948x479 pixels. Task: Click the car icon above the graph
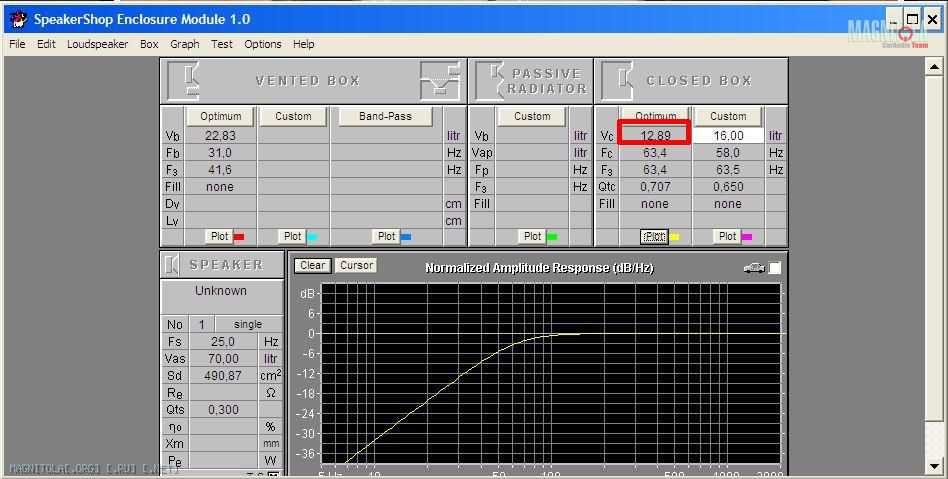[754, 267]
